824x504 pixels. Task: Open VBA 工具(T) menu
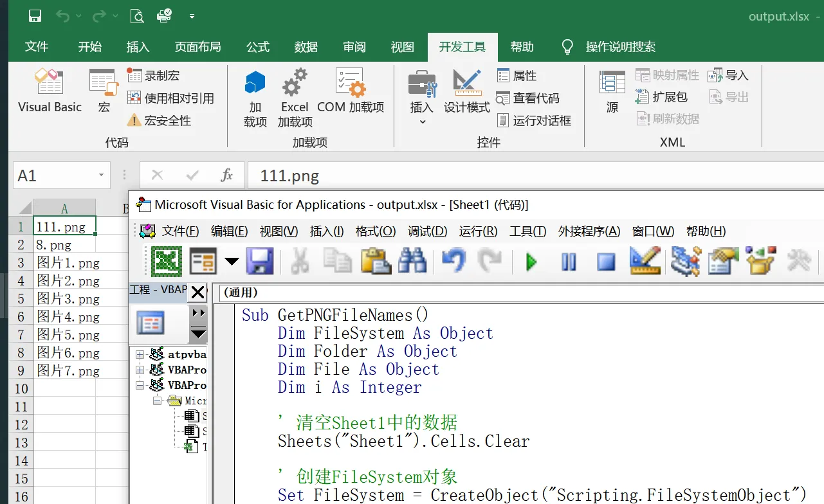pos(528,231)
